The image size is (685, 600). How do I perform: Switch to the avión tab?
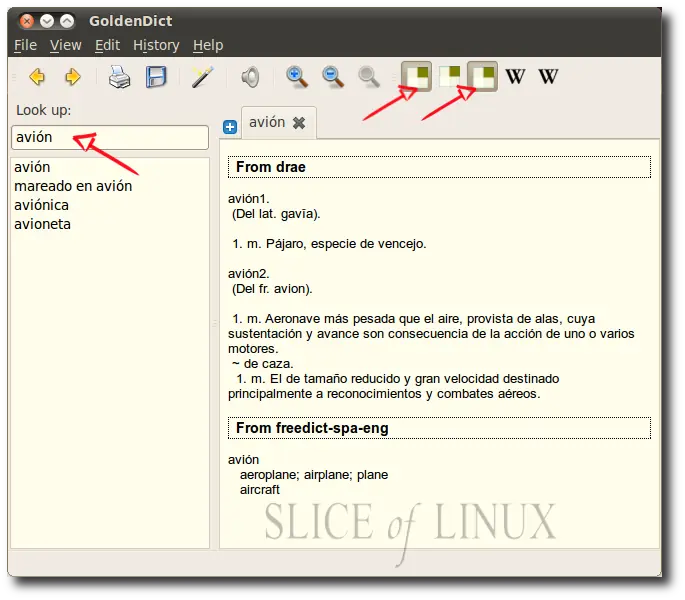pyautogui.click(x=267, y=122)
